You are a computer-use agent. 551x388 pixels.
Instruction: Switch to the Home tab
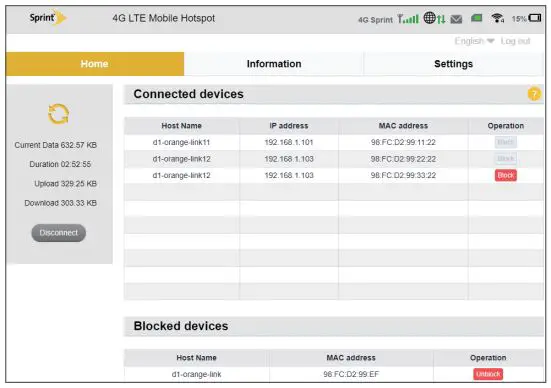click(95, 64)
